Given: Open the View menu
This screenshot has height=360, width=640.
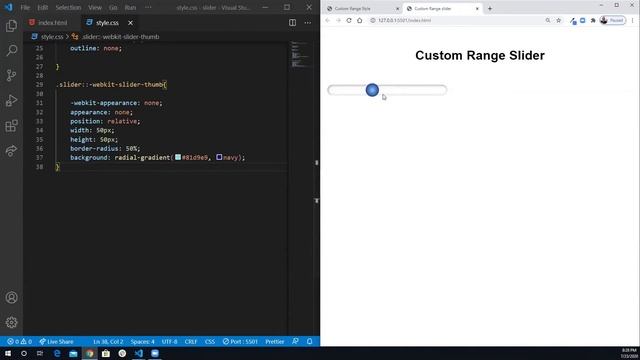Looking at the screenshot, I should tap(95, 7).
